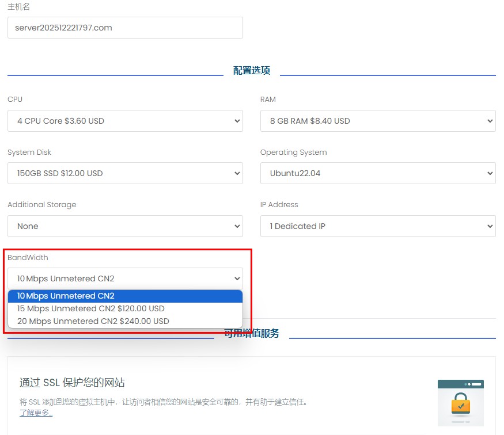The height and width of the screenshot is (435, 504).
Task: Click the SSL padlock browser icon
Action: point(460,403)
